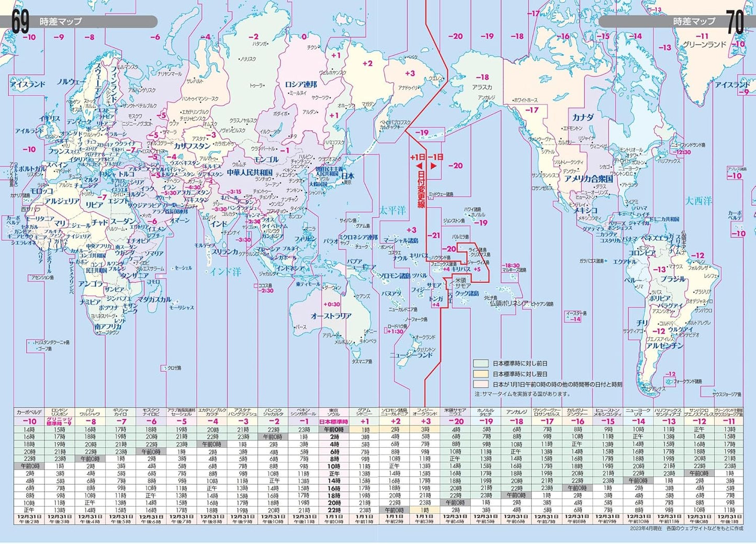Image resolution: width=756 pixels, height=544 pixels.
Task: Click the グリニッジ標準時 −9 table cell
Action: [x=60, y=421]
